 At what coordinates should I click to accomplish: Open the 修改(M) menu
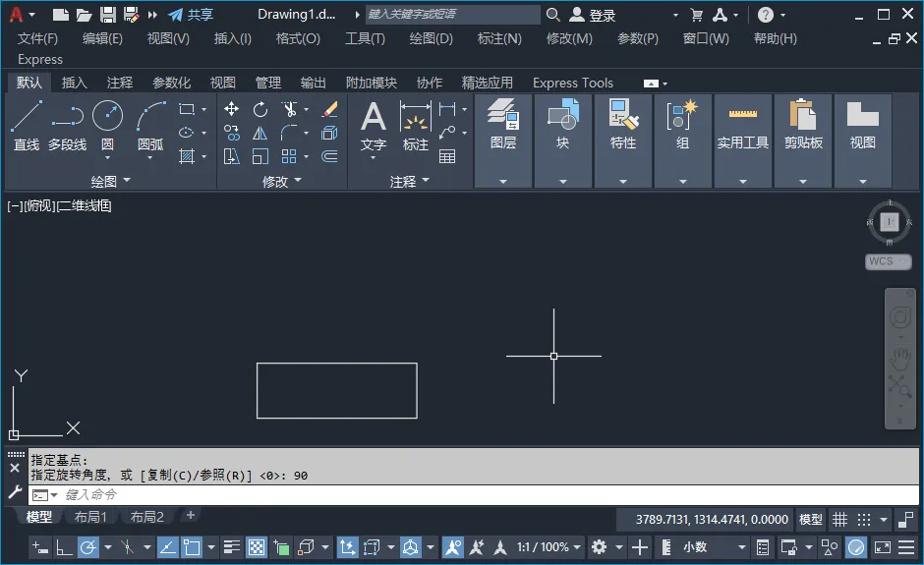[x=569, y=39]
